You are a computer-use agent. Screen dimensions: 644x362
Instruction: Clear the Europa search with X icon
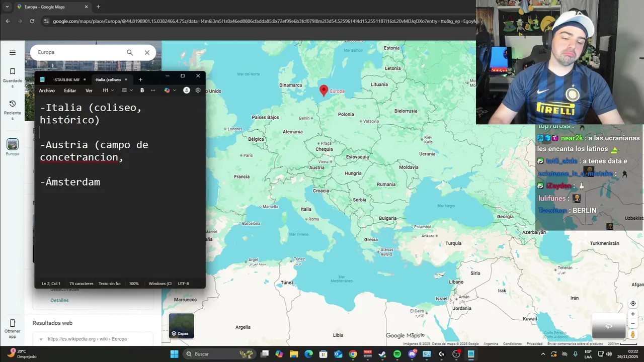coord(147,52)
